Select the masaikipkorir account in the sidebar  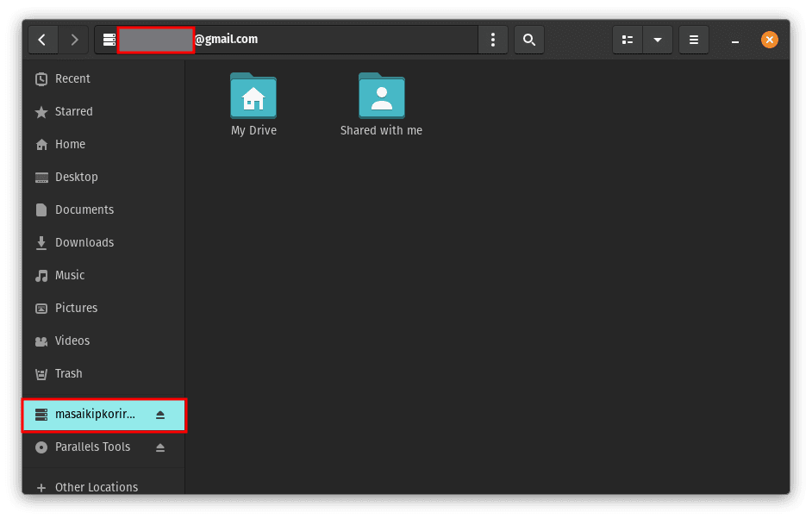103,415
